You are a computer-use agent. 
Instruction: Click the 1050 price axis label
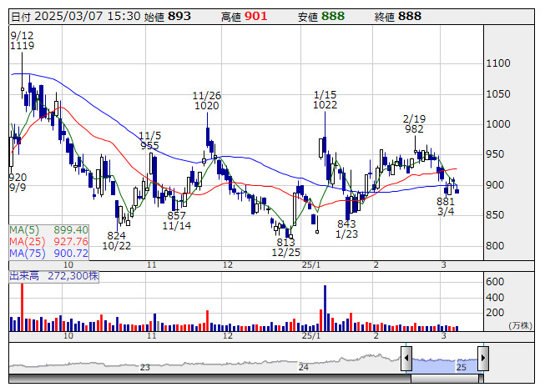pos(498,94)
